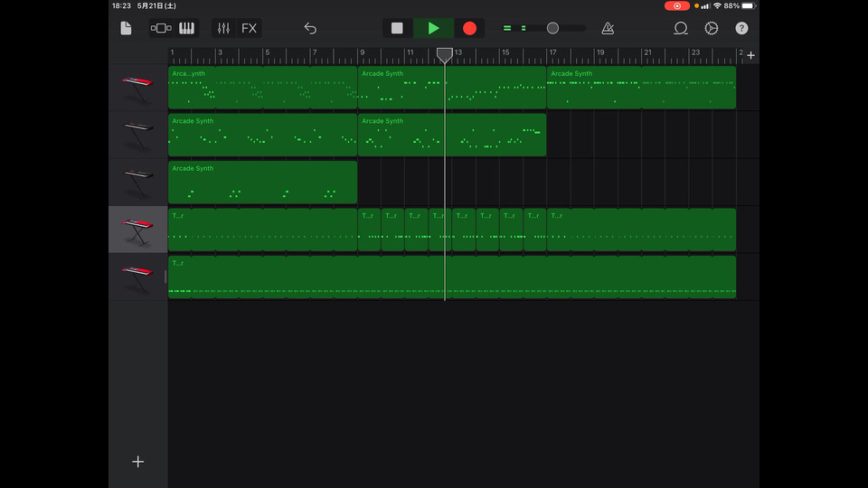Select the highlighted fourth track keyboard icon
The width and height of the screenshot is (868, 488).
[x=137, y=230]
